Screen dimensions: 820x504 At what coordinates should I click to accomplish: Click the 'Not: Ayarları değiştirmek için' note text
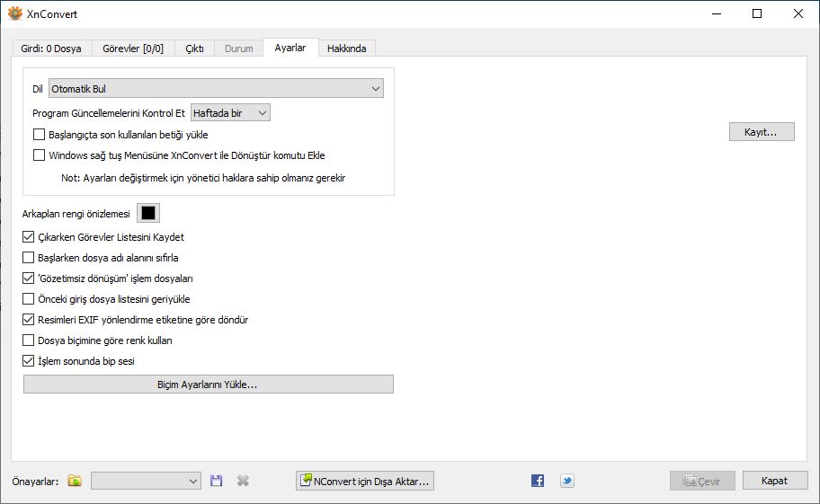pyautogui.click(x=203, y=178)
